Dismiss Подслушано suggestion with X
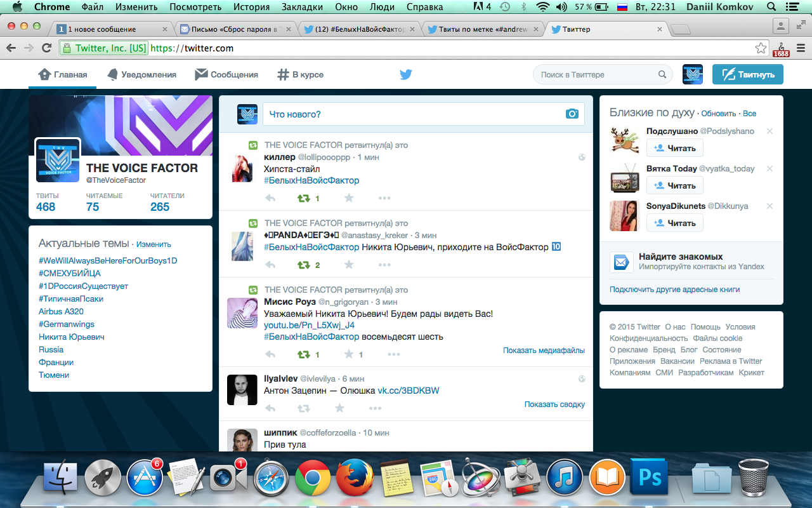Screen dimensions: 812x508 click(x=769, y=131)
